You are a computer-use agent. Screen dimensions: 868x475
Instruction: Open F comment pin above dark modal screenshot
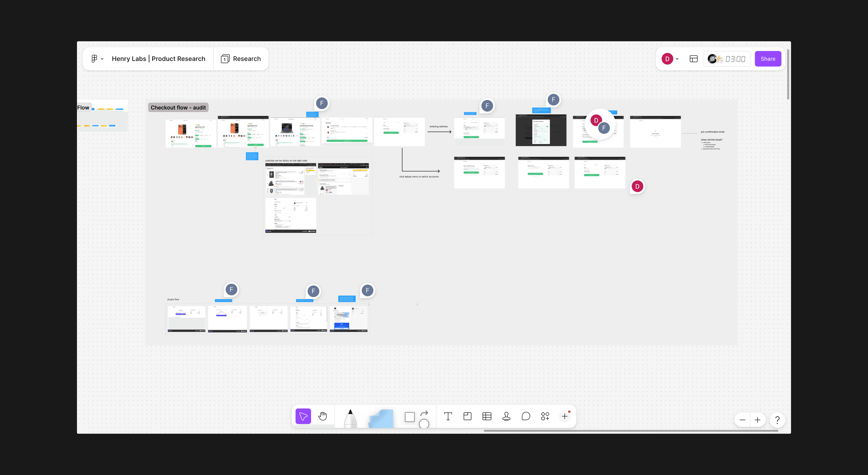[x=553, y=100]
